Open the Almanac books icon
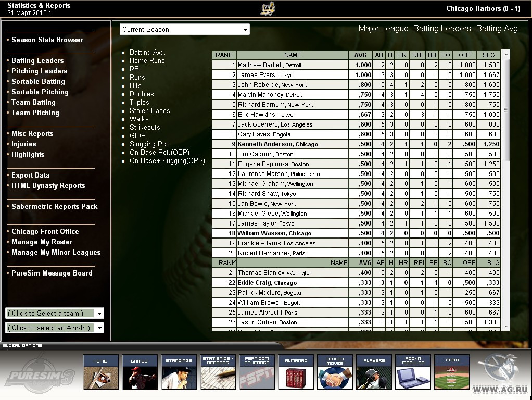The image size is (532, 400). 296,372
